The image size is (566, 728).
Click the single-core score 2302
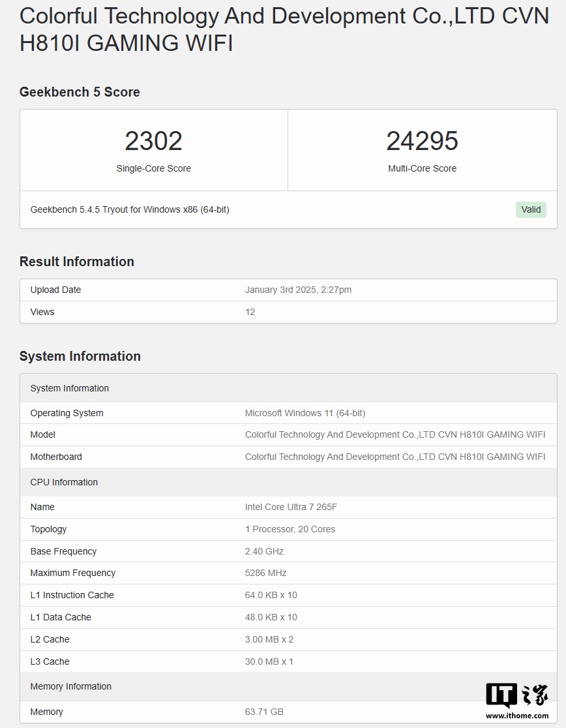pyautogui.click(x=153, y=141)
